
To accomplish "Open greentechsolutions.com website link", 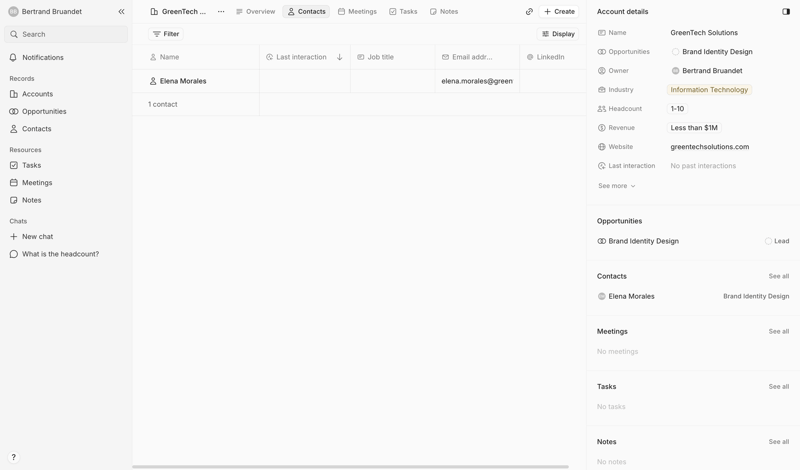I will pos(710,146).
